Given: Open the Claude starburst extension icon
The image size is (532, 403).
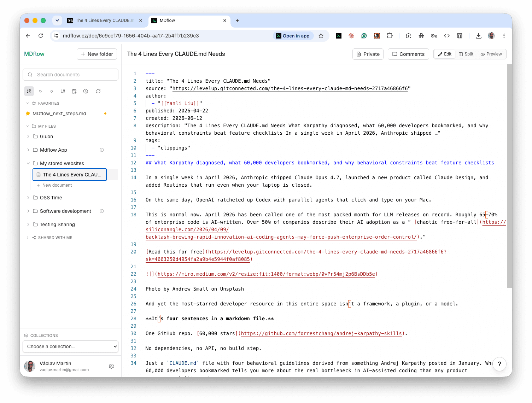Looking at the screenshot, I should click(x=351, y=36).
